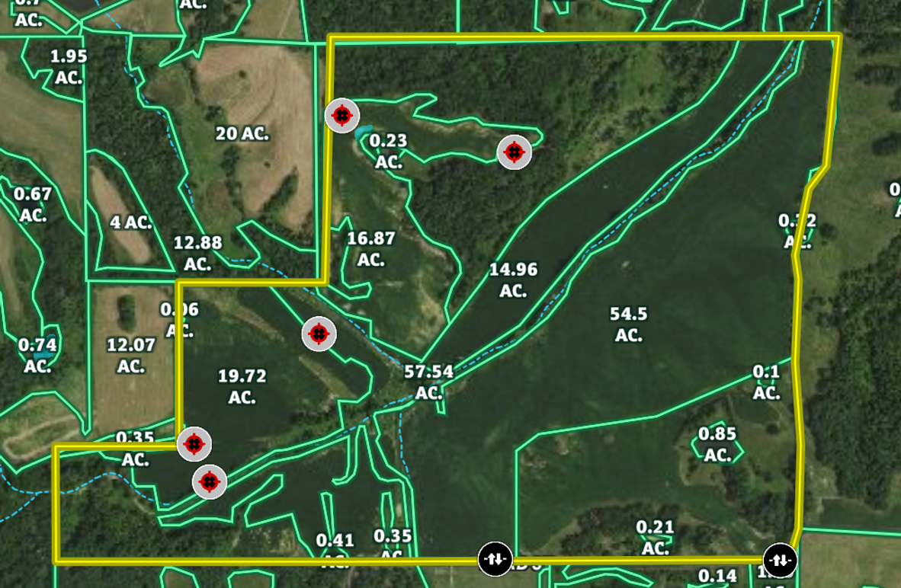Click the 0.74 AC pond label
This screenshot has width=901, height=588.
[x=37, y=355]
